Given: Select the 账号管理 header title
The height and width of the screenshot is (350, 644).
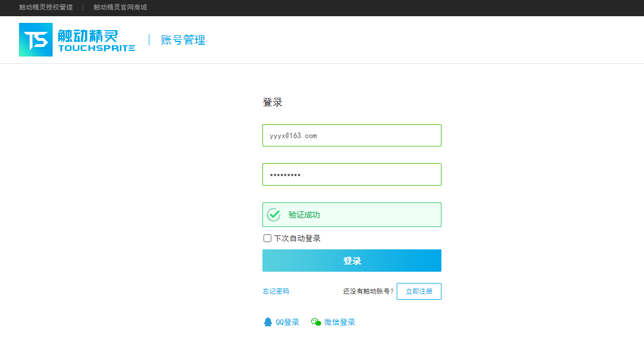Looking at the screenshot, I should pos(183,40).
